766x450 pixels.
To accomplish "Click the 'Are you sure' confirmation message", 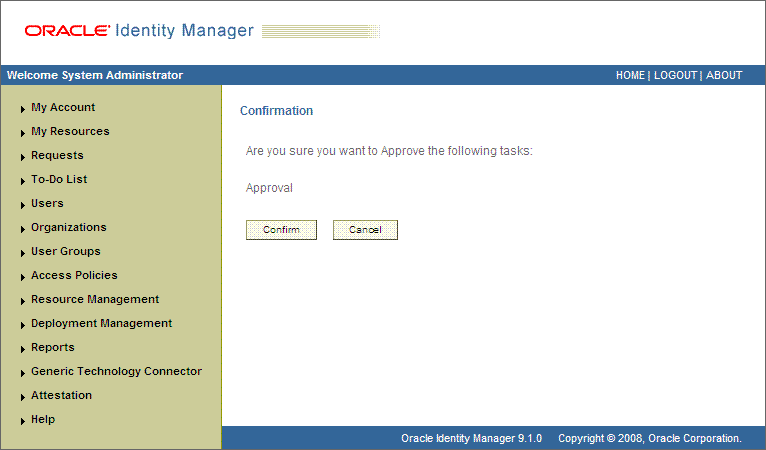I will click(389, 151).
